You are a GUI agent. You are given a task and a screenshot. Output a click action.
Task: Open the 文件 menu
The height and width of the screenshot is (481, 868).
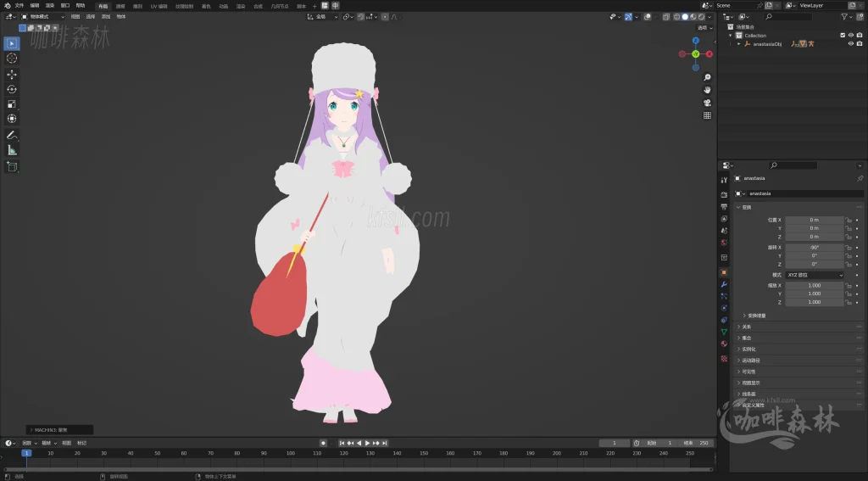click(19, 6)
